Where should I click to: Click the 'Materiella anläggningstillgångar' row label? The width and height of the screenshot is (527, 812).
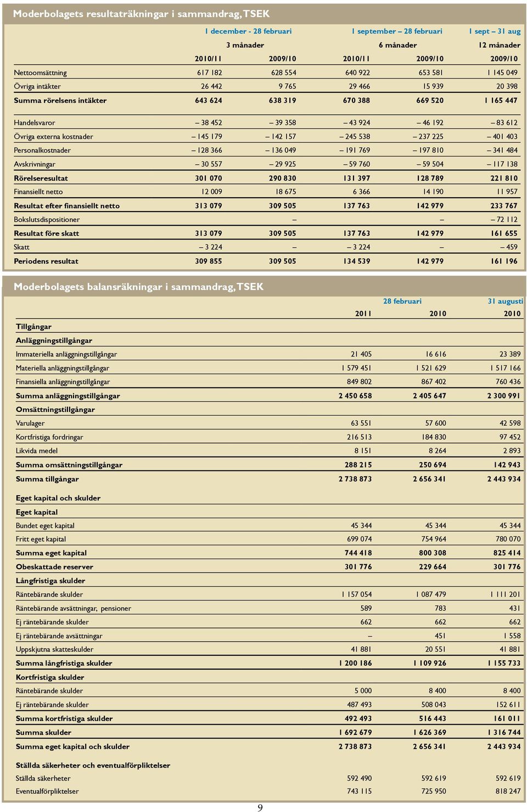click(x=62, y=368)
